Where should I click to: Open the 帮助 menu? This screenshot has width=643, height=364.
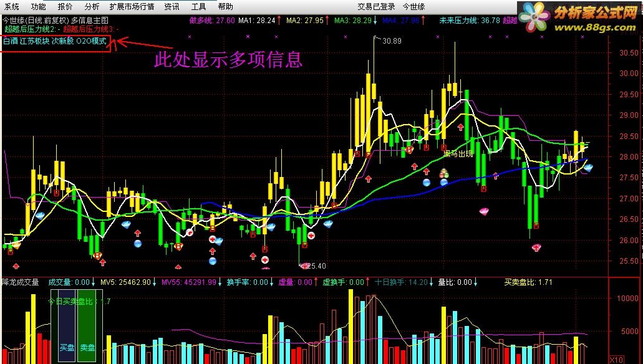tap(226, 7)
